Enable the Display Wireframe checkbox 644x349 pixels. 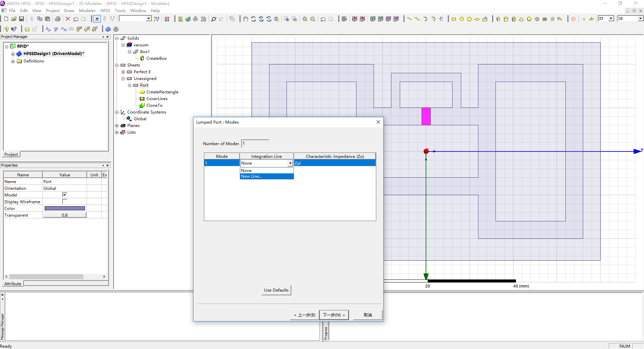click(65, 202)
